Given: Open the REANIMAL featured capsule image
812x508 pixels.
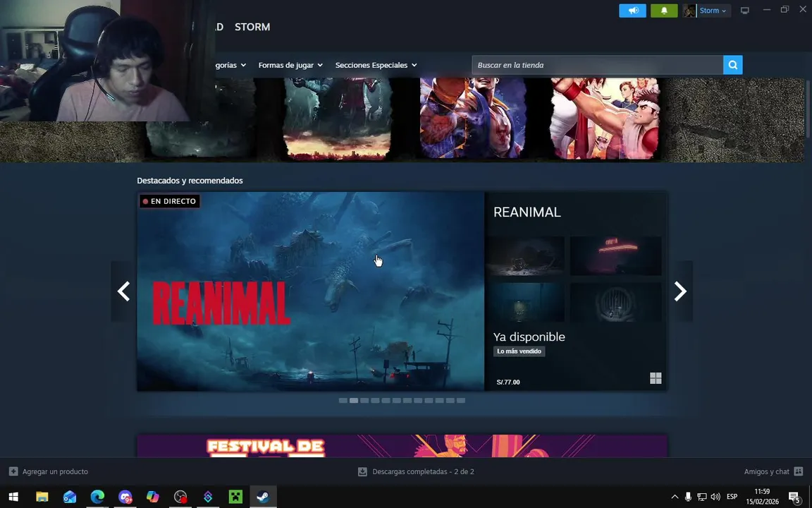Looking at the screenshot, I should (x=310, y=291).
